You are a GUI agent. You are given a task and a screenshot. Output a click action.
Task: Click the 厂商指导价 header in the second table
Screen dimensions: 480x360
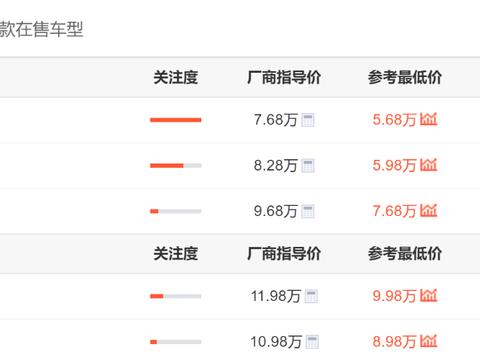pyautogui.click(x=284, y=254)
